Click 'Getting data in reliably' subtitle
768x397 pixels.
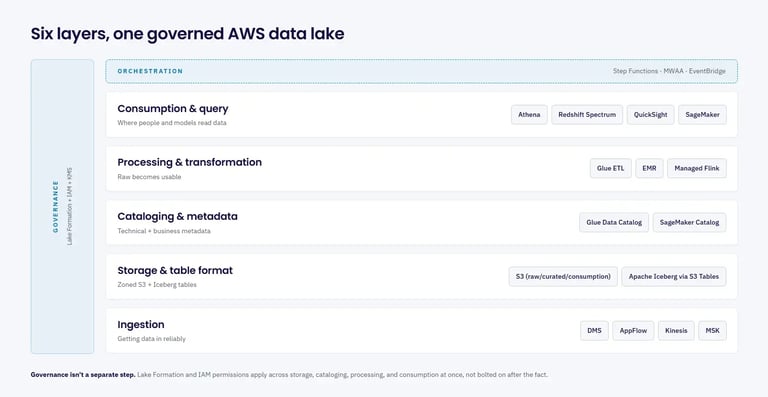point(151,339)
